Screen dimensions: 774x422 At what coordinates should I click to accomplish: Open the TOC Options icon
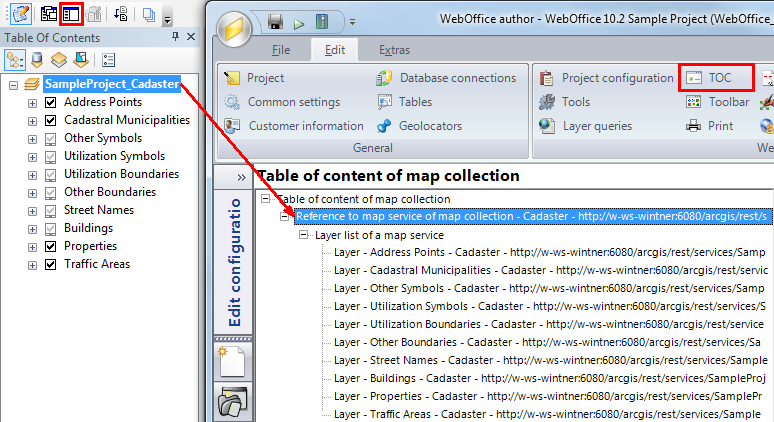pos(108,60)
